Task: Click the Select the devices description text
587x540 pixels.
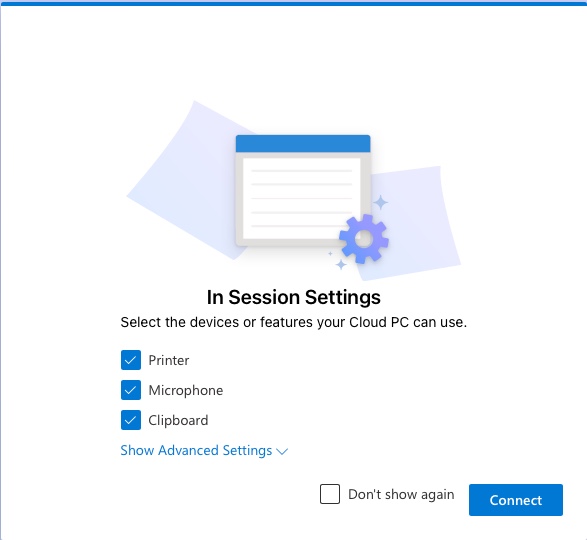Action: click(294, 322)
